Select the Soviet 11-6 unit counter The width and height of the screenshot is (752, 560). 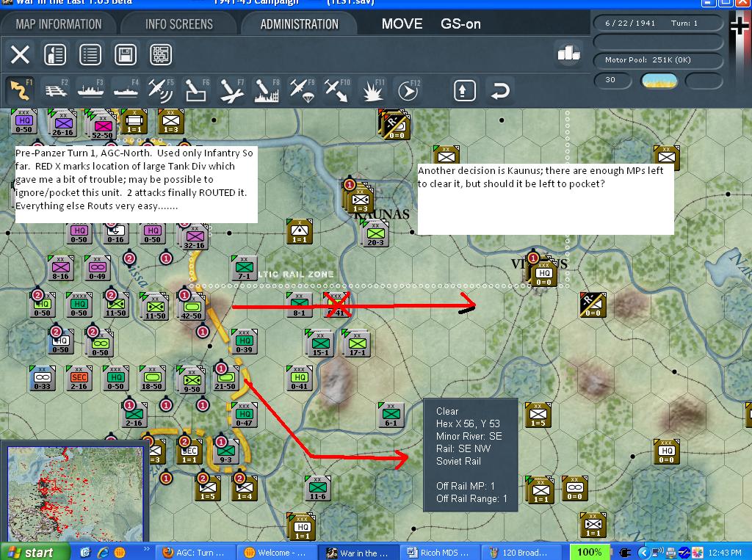tap(317, 488)
